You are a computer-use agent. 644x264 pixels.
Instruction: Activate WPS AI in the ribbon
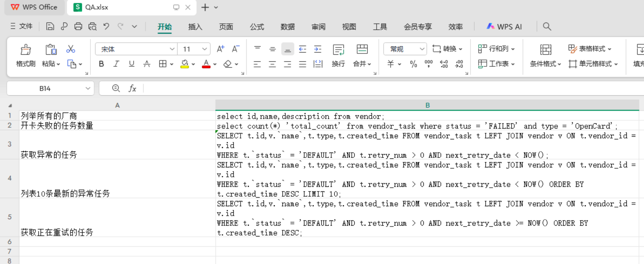click(x=504, y=26)
